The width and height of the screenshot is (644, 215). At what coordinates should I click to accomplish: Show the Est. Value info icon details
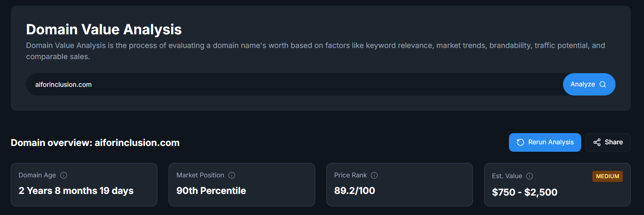pos(530,176)
